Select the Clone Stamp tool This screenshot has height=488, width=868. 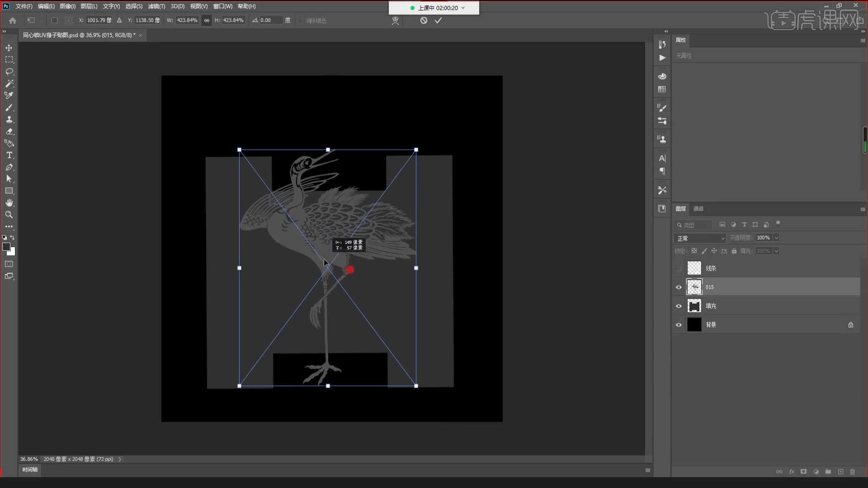click(9, 119)
